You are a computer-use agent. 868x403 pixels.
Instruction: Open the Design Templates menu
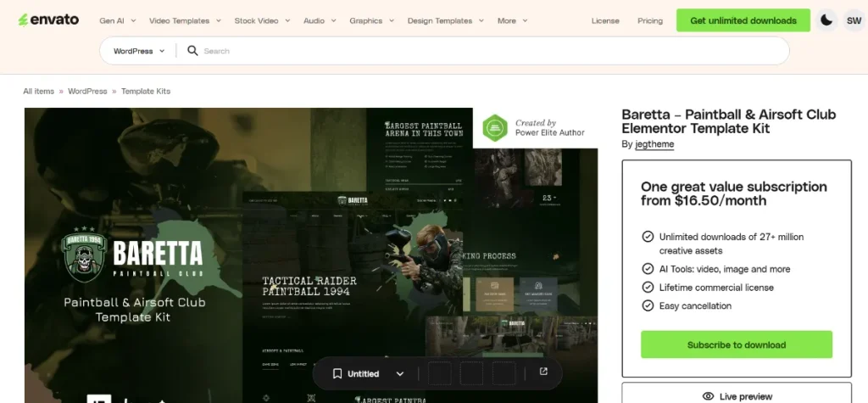point(445,20)
